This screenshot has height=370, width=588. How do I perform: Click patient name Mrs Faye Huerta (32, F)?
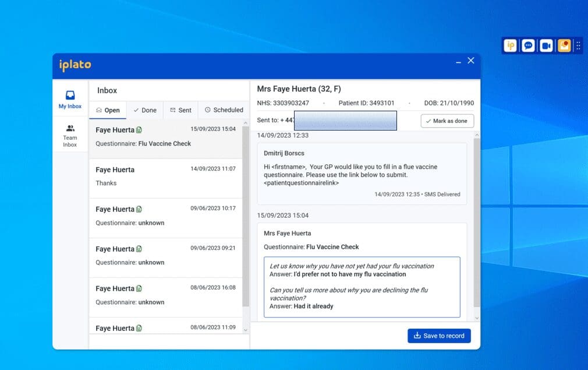point(299,89)
